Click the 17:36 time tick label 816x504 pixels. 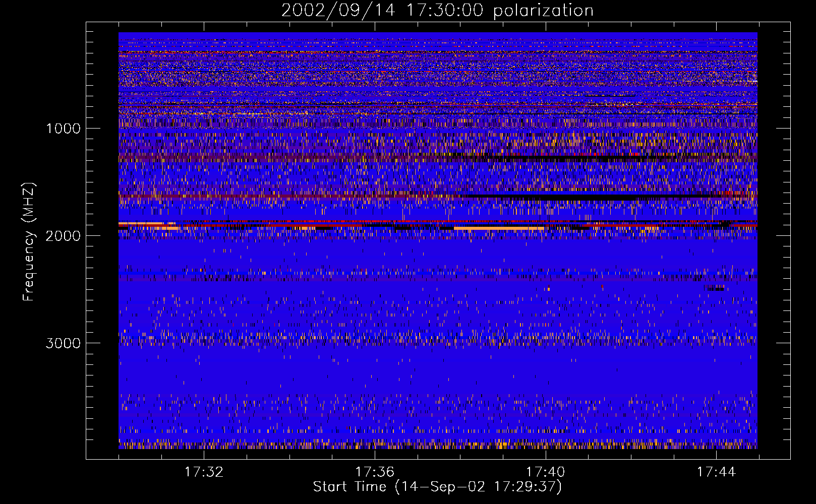click(375, 472)
